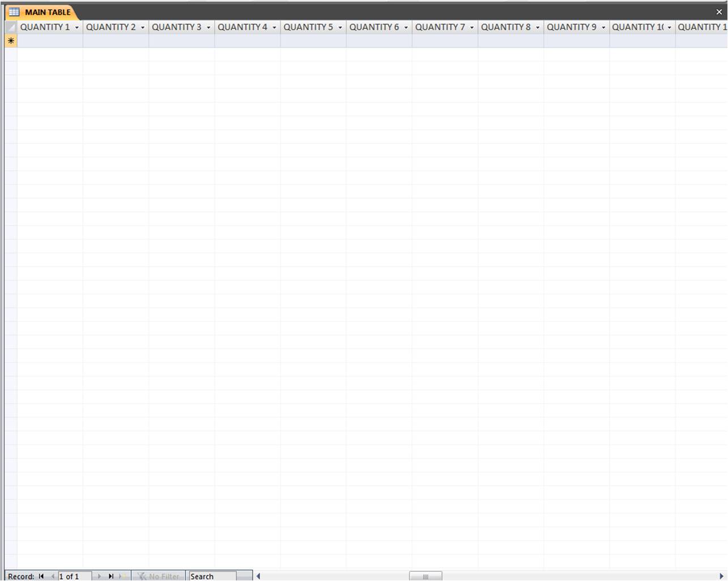Go to the next record
728x581 pixels.
click(99, 576)
